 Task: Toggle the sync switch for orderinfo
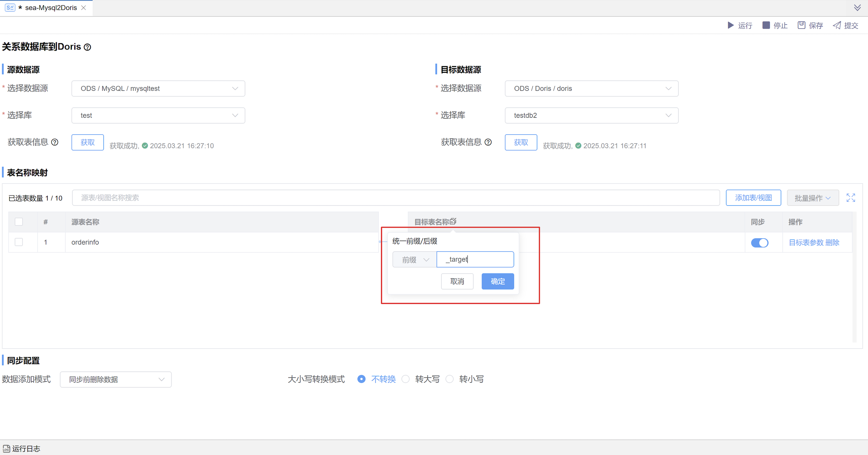tap(760, 243)
